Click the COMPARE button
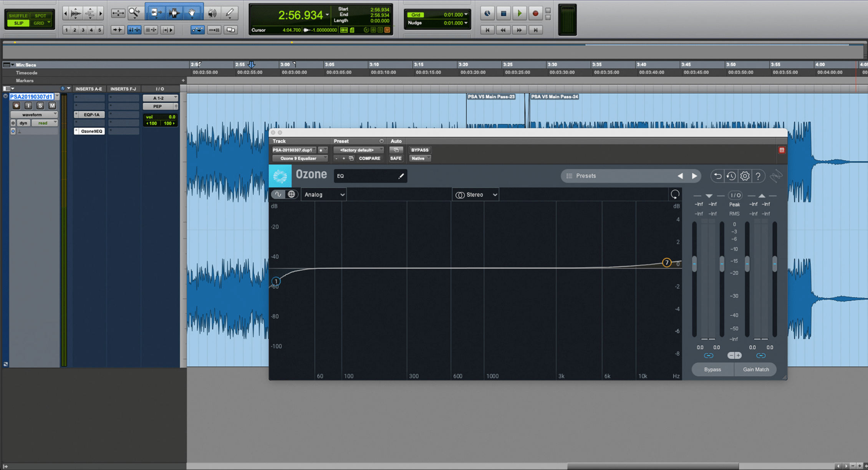868x470 pixels. [x=369, y=158]
